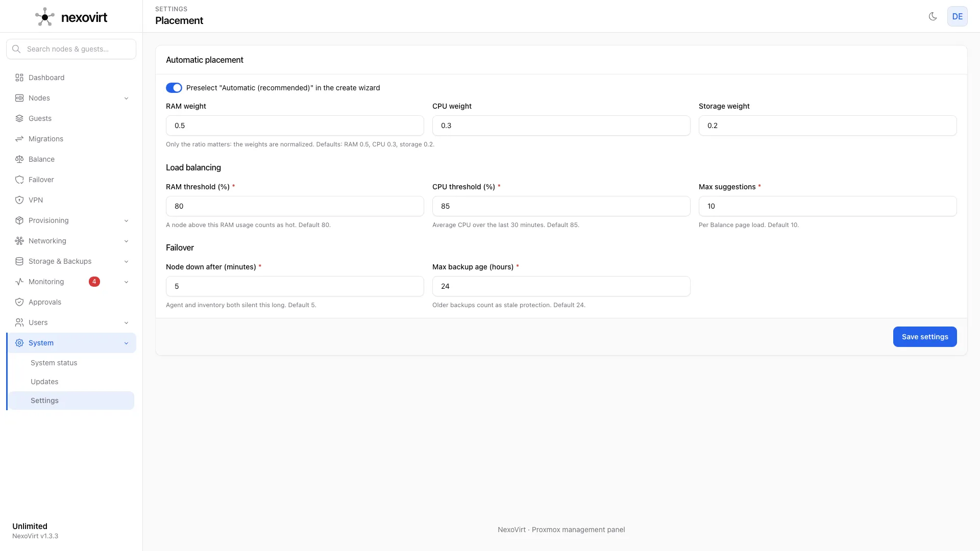Open the DE user avatar menu
This screenshot has height=551, width=980.
point(958,16)
